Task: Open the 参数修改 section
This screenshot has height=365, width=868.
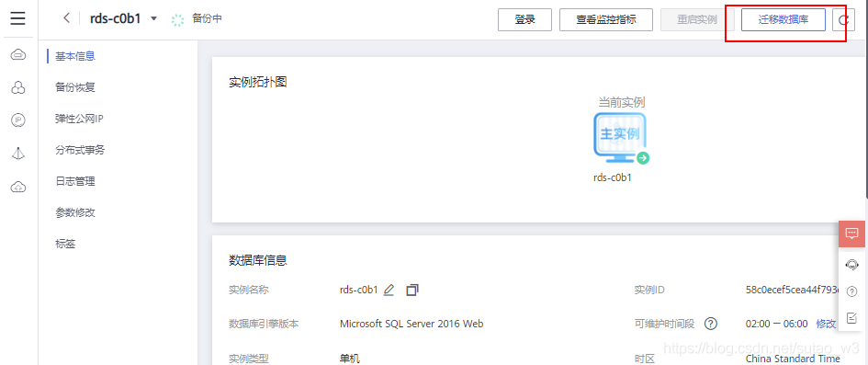Action: pyautogui.click(x=75, y=212)
